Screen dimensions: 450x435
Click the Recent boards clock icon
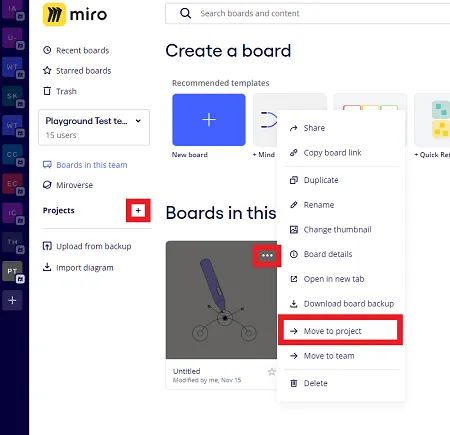(47, 50)
